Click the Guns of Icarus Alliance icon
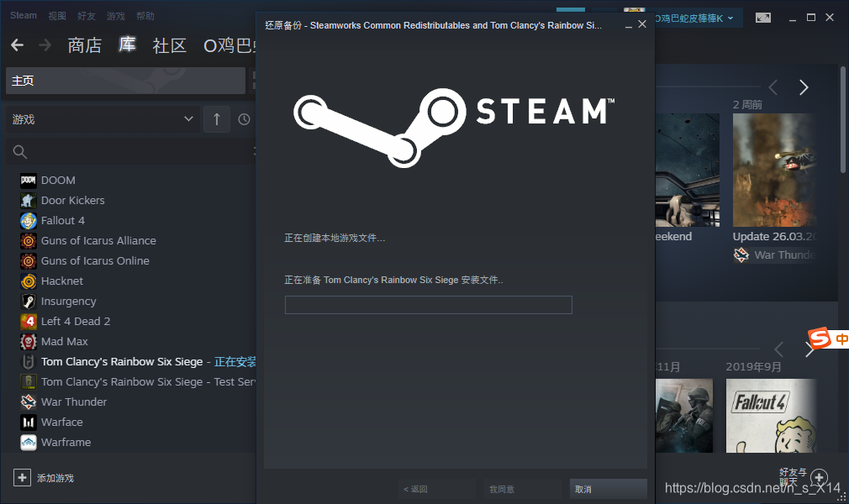This screenshot has height=504, width=849. [28, 240]
